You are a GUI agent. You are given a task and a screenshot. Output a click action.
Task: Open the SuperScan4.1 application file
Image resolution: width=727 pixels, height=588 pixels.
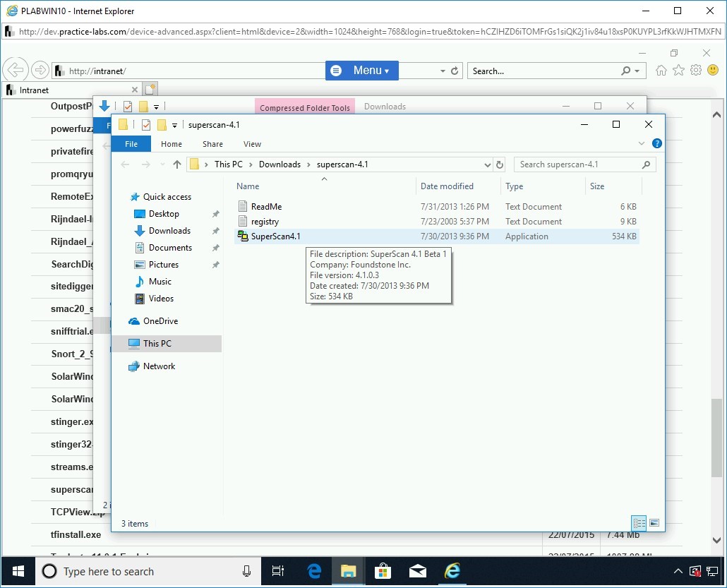(275, 236)
